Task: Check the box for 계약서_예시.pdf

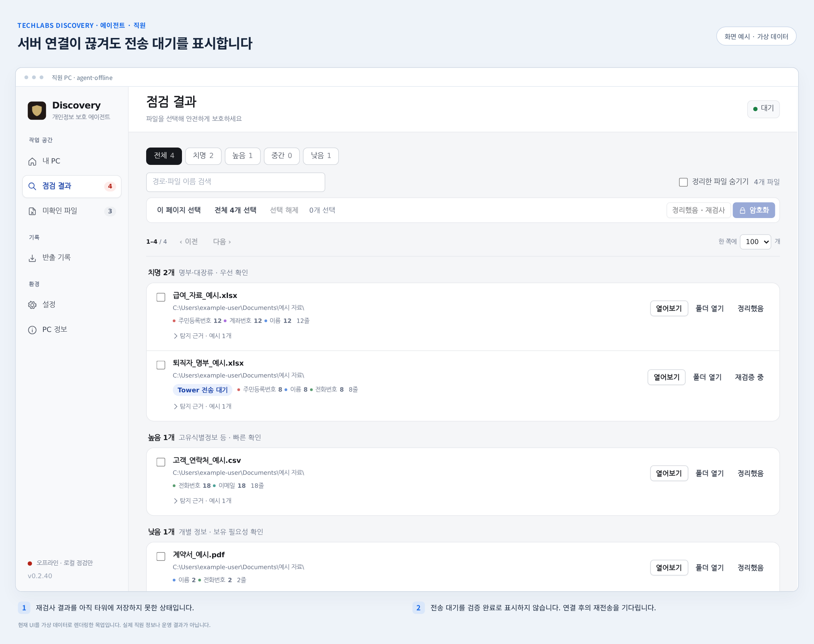Action: (161, 556)
